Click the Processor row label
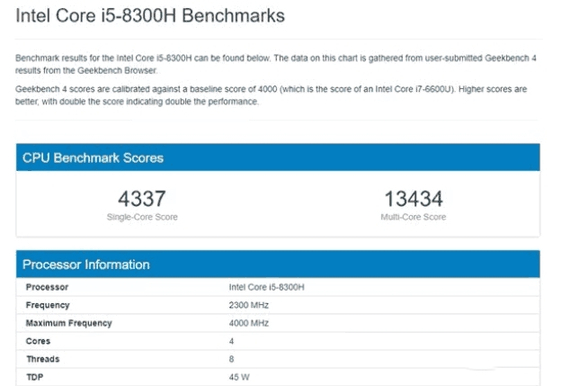The image size is (579, 386). point(47,287)
